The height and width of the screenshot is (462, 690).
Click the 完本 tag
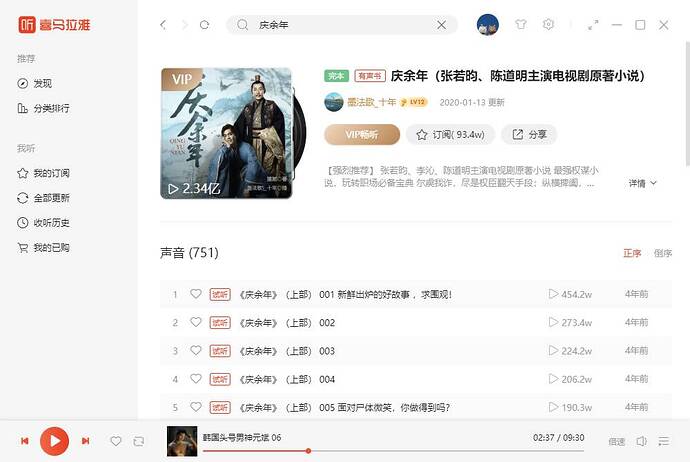337,76
